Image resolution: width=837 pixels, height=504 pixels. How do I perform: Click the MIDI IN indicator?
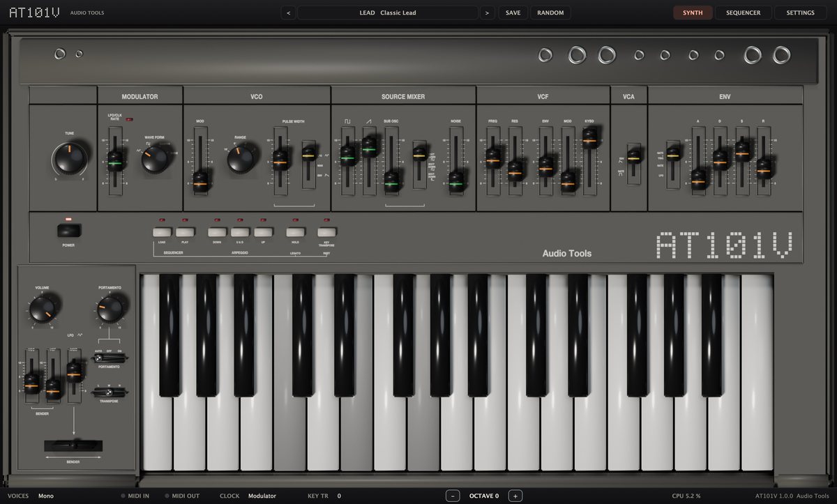pyautogui.click(x=135, y=496)
